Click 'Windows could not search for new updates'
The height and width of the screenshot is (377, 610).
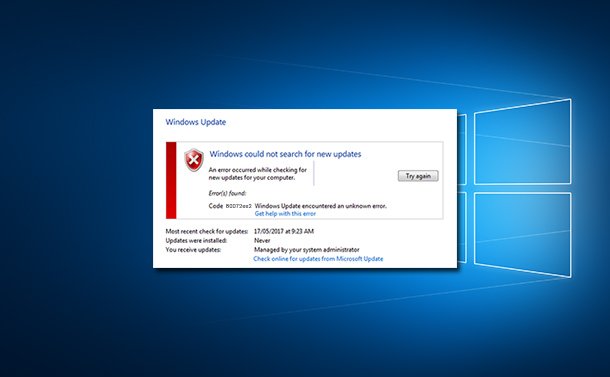285,154
